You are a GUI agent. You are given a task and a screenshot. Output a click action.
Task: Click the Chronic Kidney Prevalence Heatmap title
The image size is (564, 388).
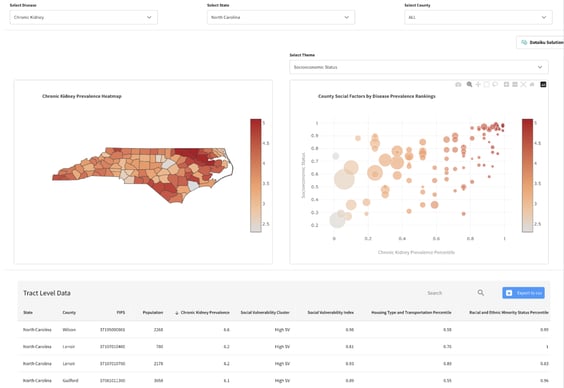click(82, 96)
